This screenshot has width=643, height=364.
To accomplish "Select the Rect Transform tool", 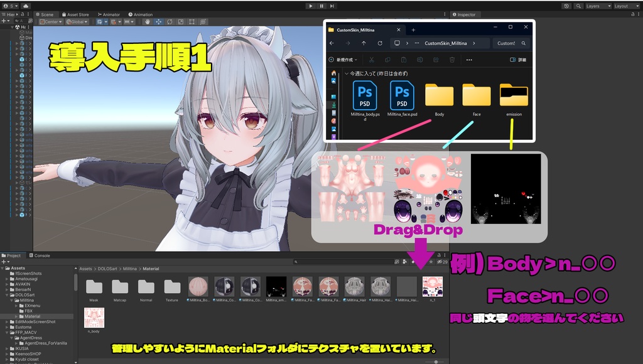I will 192,21.
